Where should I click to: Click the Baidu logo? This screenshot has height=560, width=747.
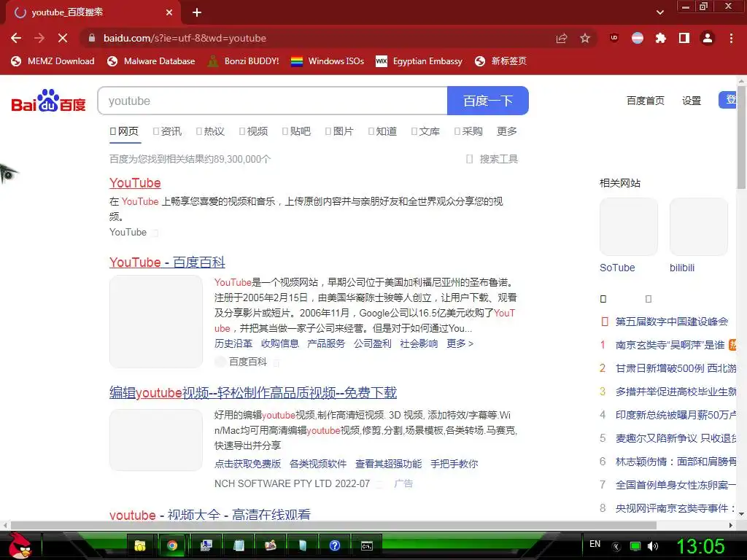pos(49,101)
